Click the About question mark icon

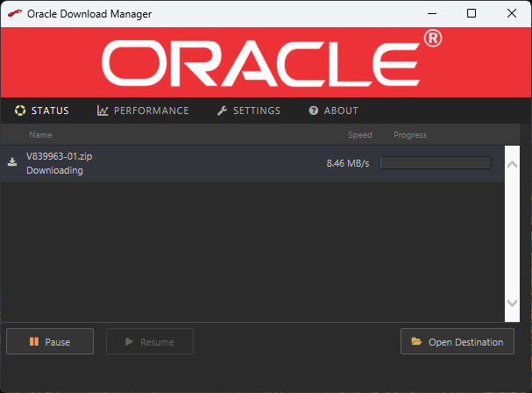click(314, 111)
